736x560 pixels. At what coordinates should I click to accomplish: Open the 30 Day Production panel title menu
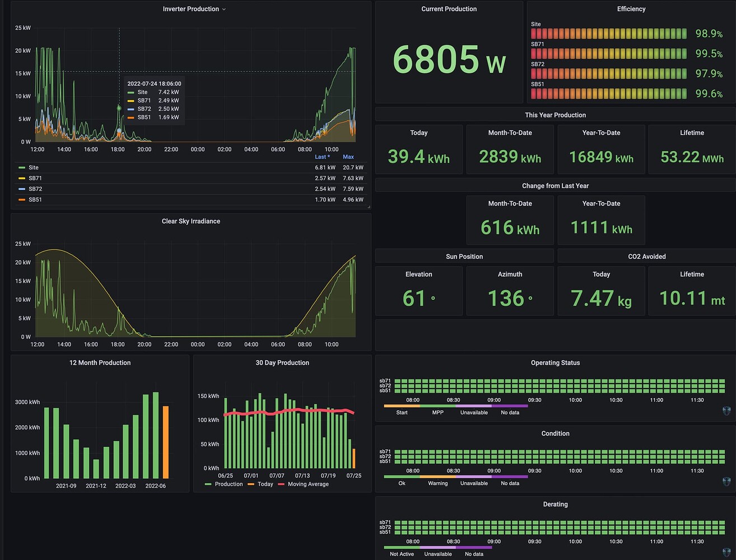[282, 363]
